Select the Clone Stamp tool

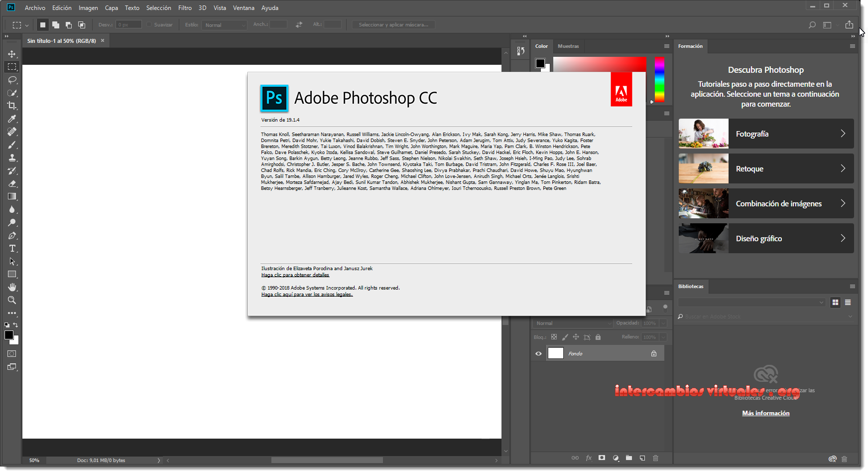click(x=12, y=158)
